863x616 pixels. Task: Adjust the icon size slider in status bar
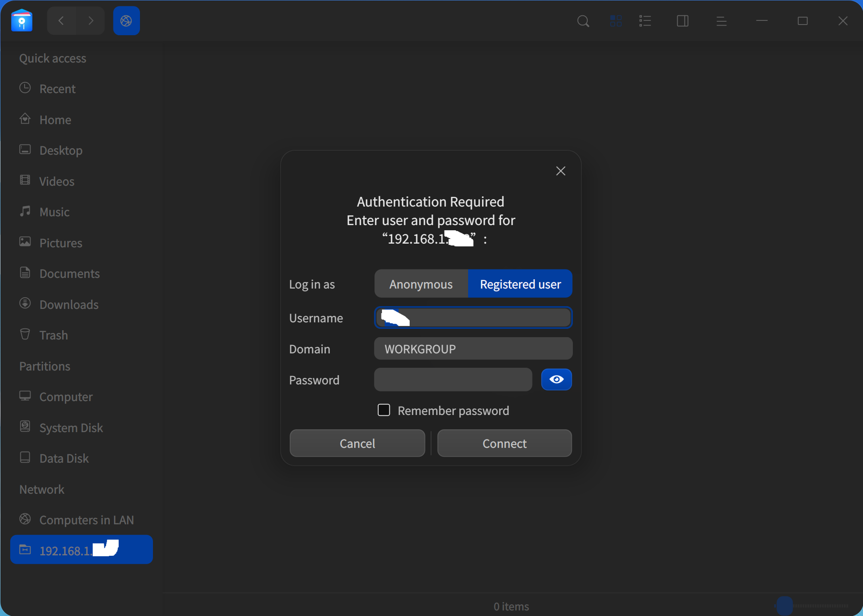click(x=812, y=605)
